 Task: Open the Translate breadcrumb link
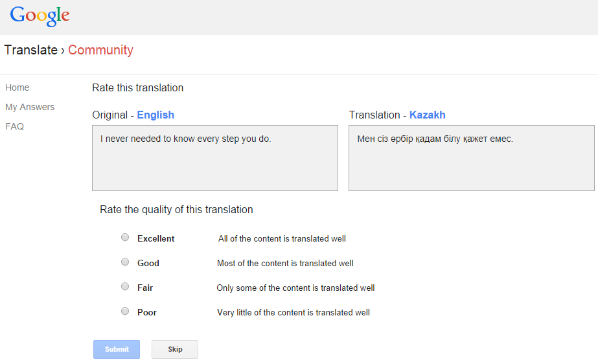click(x=31, y=50)
